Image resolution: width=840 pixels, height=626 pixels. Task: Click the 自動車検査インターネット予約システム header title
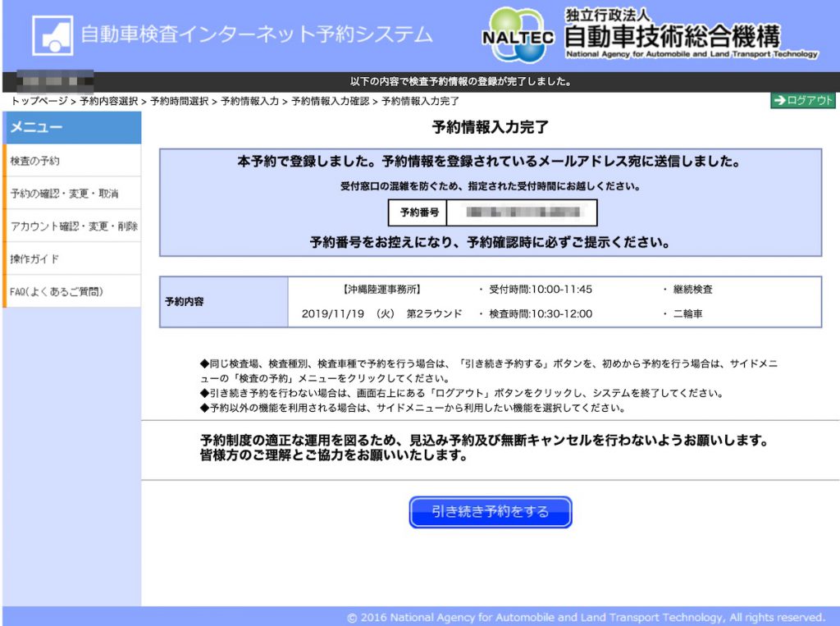(x=255, y=34)
